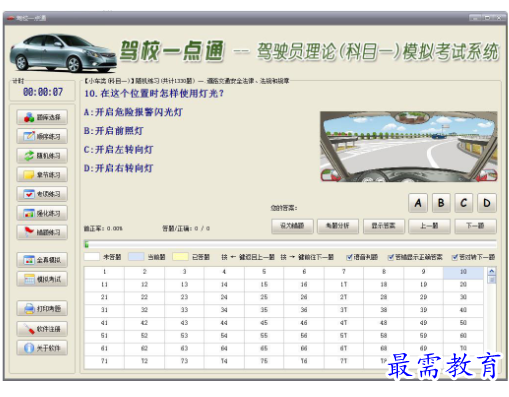Uncheck 答错显示正确答案 checkbox
Viewport: 509px width, 397px height.
391,257
